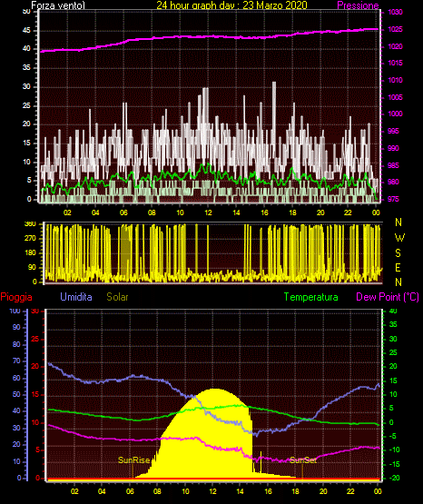The height and width of the screenshot is (504, 423).
Task: Click hour label 22 under bottom graph
Action: pos(350,491)
